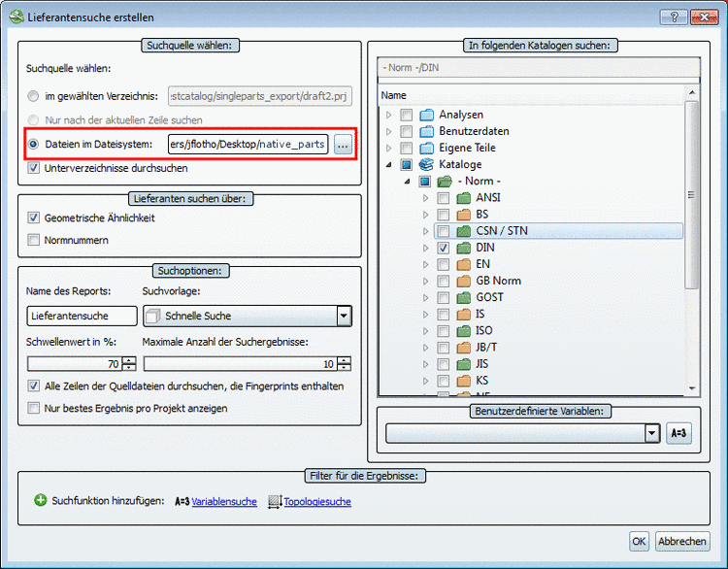Open the Variablensuche link
This screenshot has height=569, width=728.
coord(224,502)
